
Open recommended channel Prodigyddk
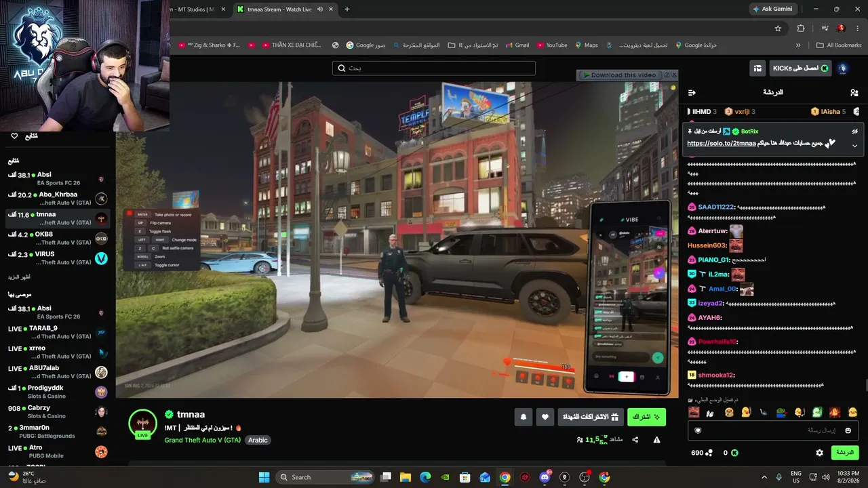tap(58, 392)
